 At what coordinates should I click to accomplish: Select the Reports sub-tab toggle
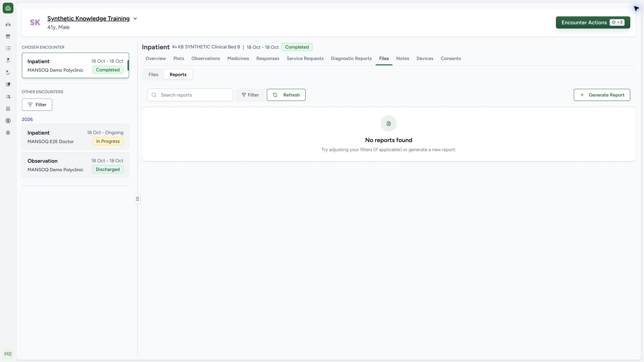pyautogui.click(x=178, y=74)
